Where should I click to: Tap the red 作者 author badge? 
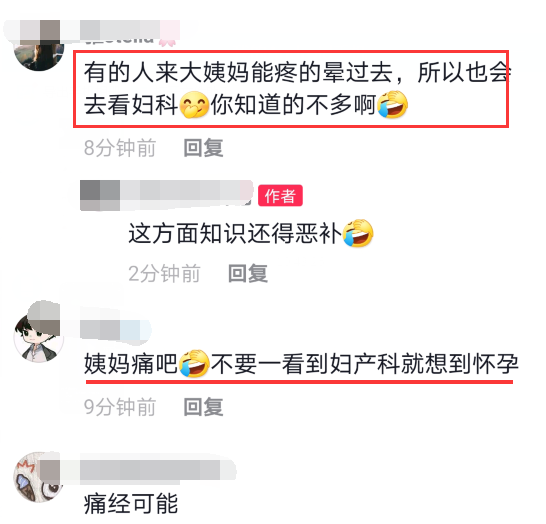pos(280,195)
